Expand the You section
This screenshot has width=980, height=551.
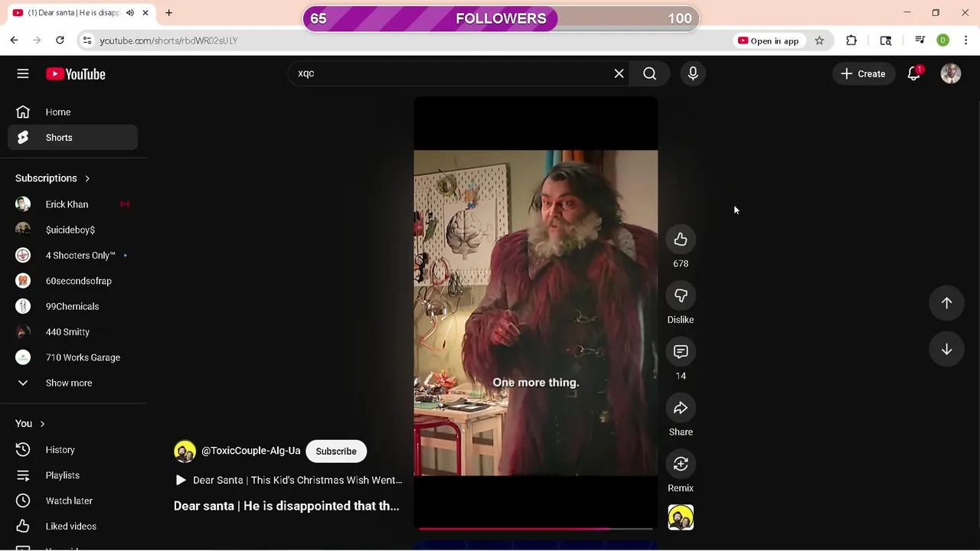tap(31, 424)
